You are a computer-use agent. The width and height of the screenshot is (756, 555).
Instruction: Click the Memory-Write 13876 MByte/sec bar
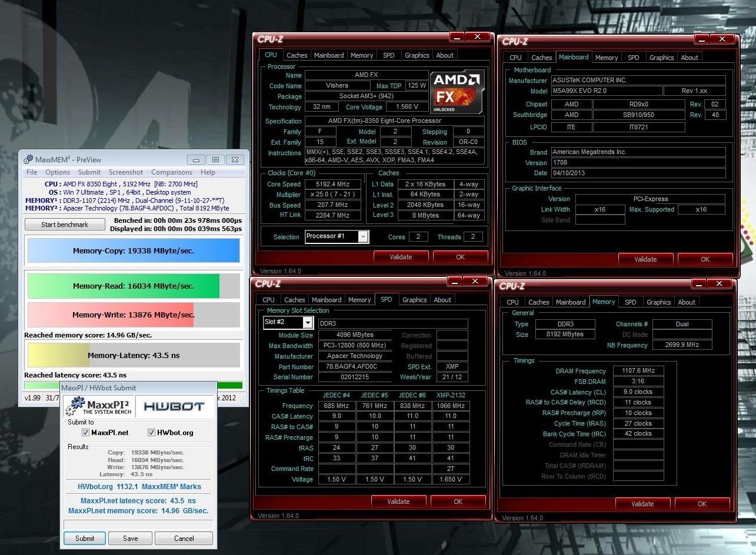[134, 315]
